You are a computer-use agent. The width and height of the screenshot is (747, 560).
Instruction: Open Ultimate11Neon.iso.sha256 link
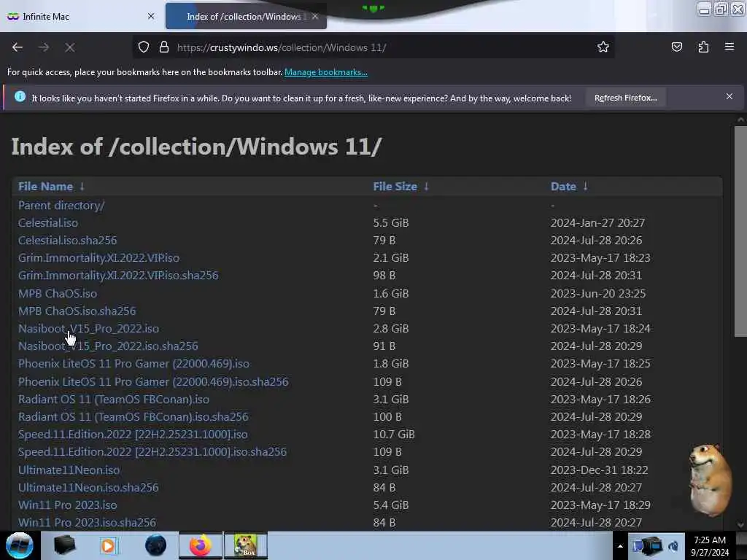88,488
